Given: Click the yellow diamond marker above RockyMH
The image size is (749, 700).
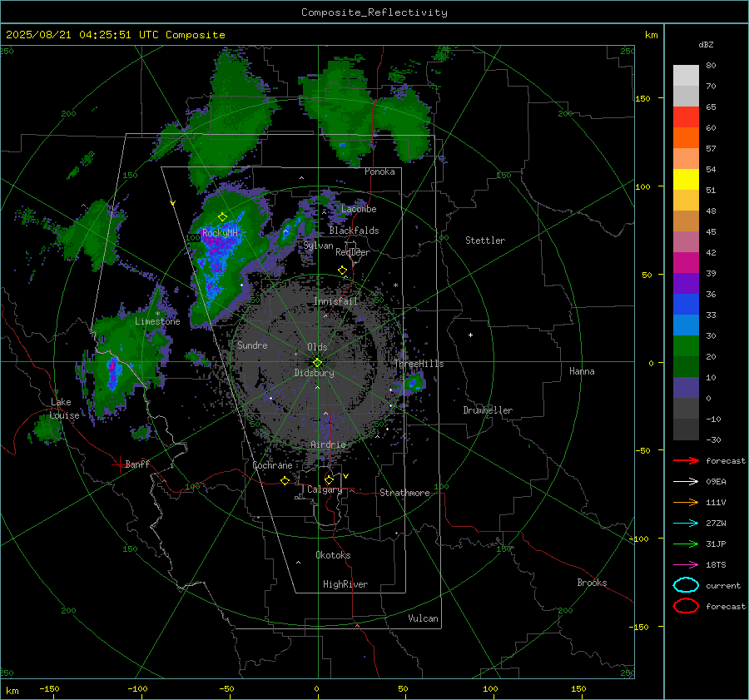Looking at the screenshot, I should [222, 217].
